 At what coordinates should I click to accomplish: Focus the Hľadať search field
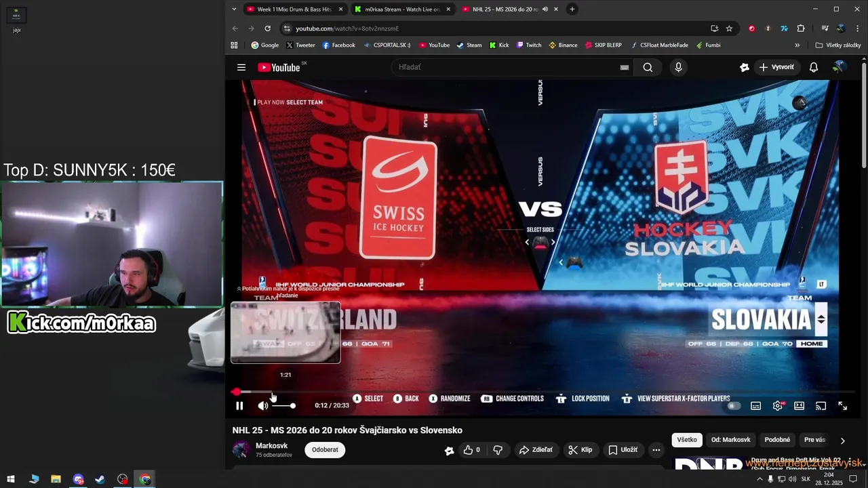pos(503,67)
